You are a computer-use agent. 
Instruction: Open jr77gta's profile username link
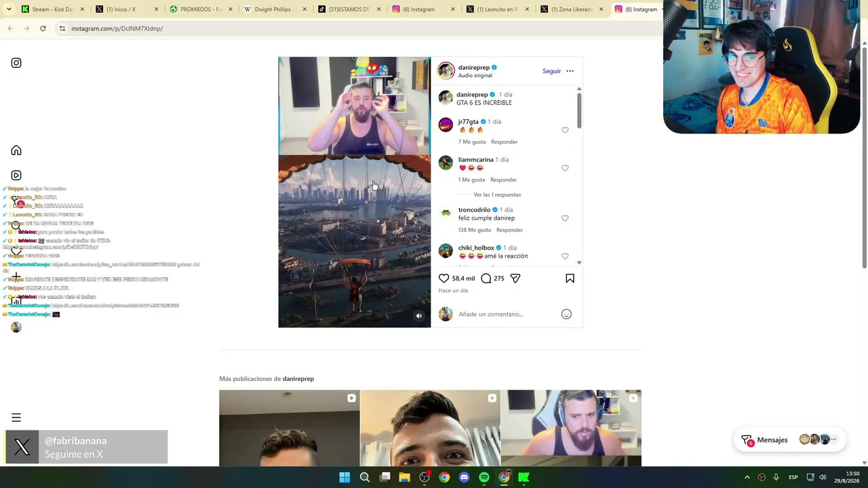pos(468,122)
